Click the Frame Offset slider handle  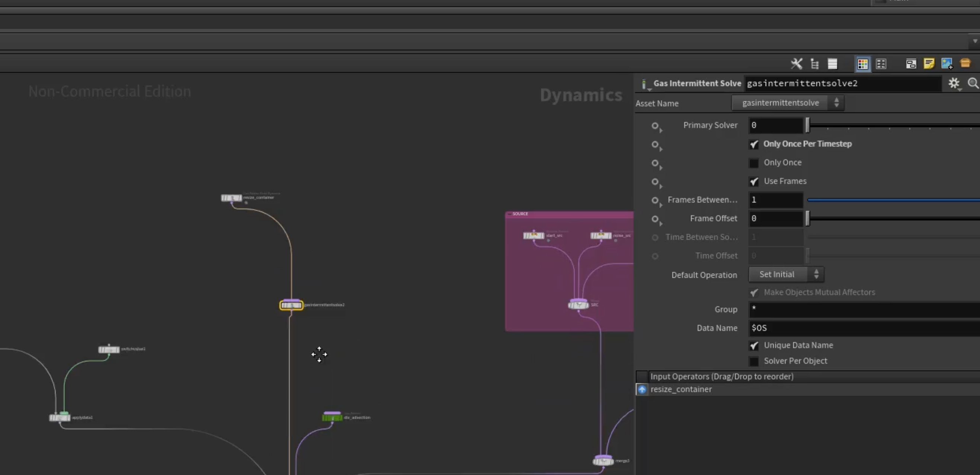808,219
